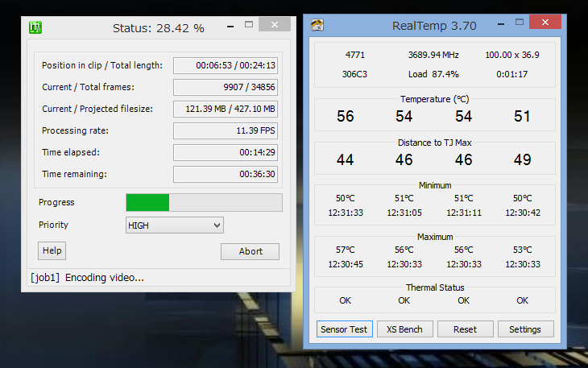This screenshot has height=368, width=588.
Task: Click the Help button in the status window
Action: [x=52, y=250]
